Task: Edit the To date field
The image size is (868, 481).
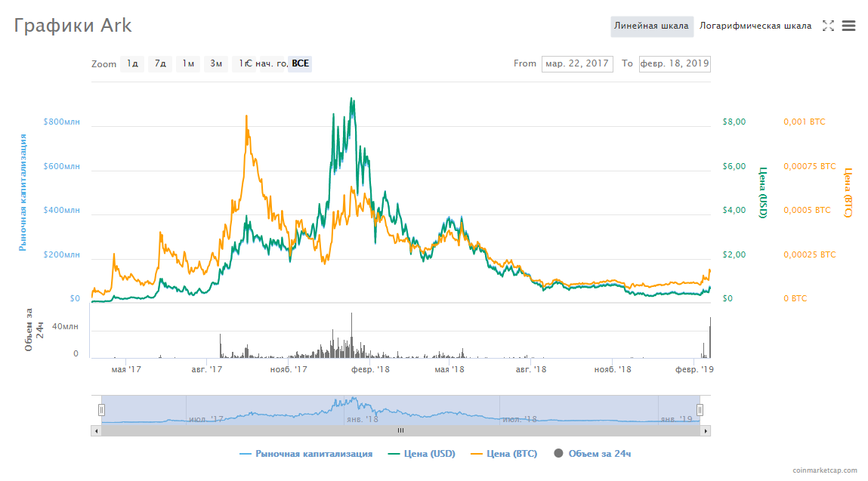Action: [x=675, y=63]
